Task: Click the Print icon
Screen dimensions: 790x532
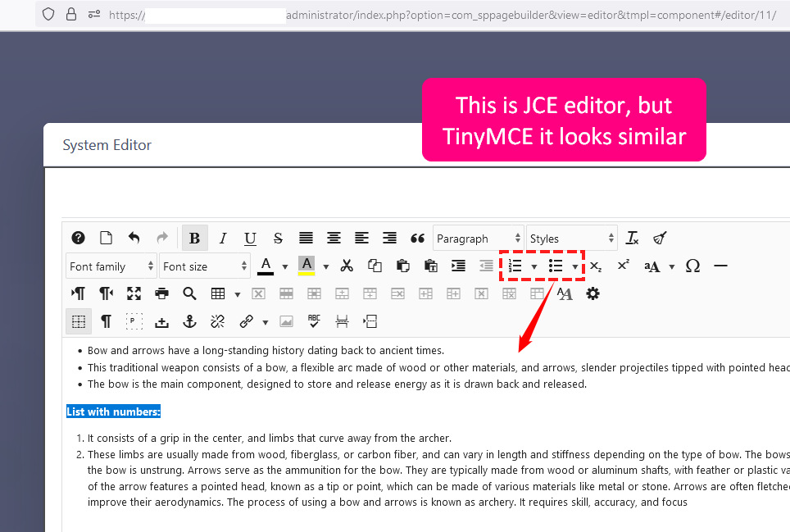Action: pos(161,293)
